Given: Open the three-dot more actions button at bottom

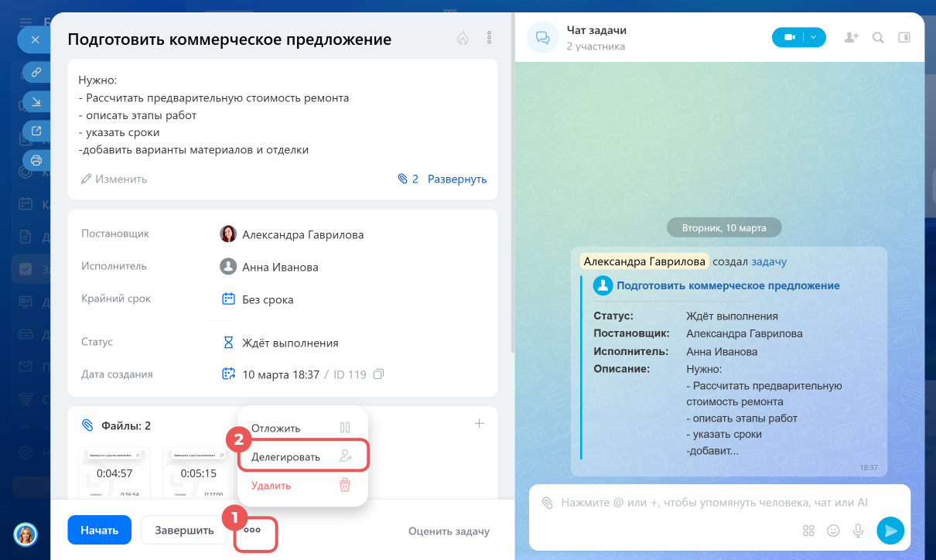Looking at the screenshot, I should (252, 531).
